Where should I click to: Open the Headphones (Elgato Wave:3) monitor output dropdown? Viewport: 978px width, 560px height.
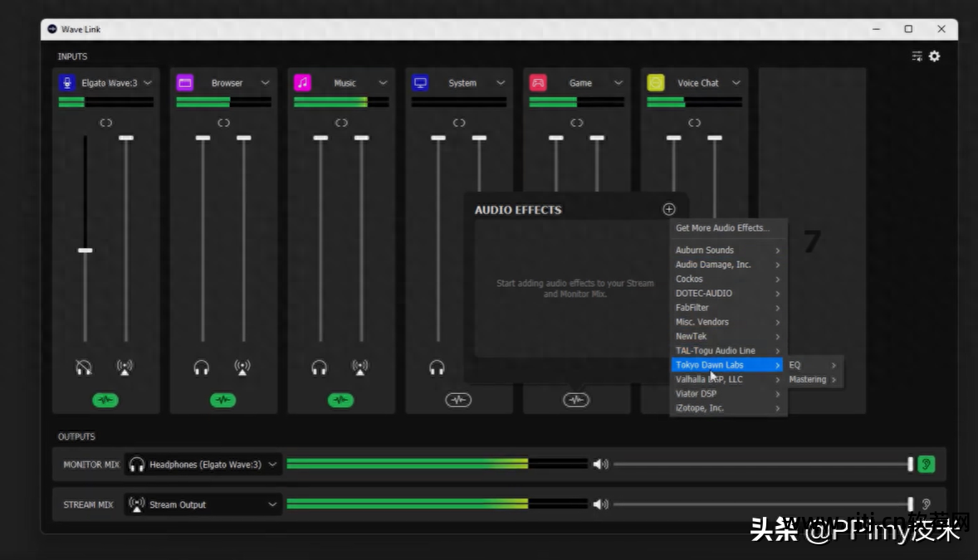[x=203, y=465]
